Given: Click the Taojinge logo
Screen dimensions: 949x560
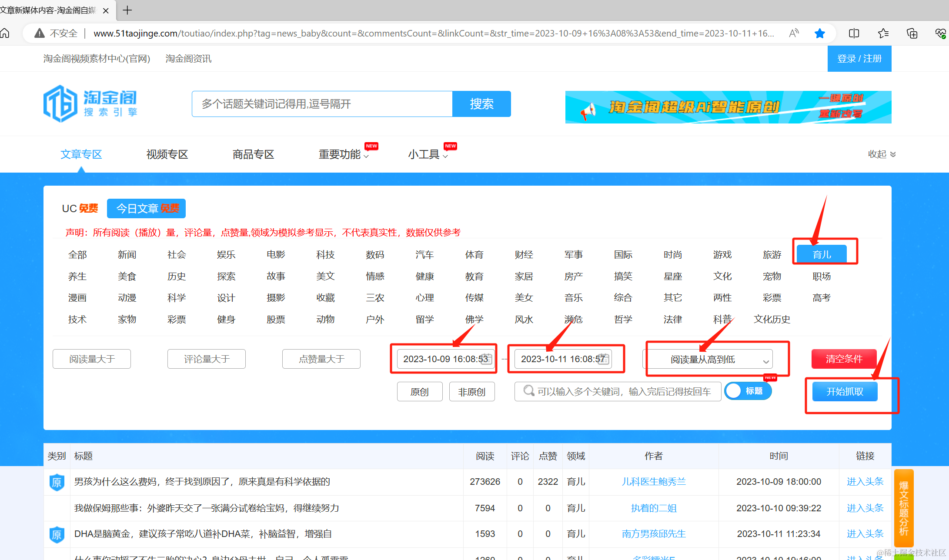Looking at the screenshot, I should [x=90, y=104].
